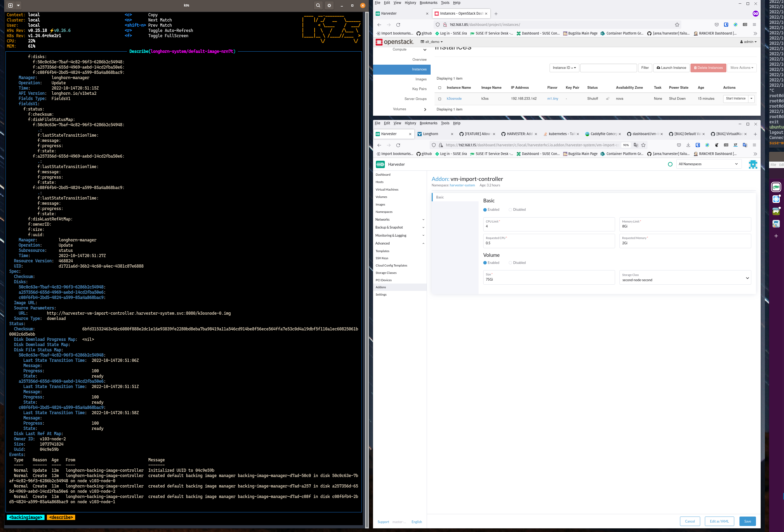Click the Harvester user avatar icon

coord(753,164)
